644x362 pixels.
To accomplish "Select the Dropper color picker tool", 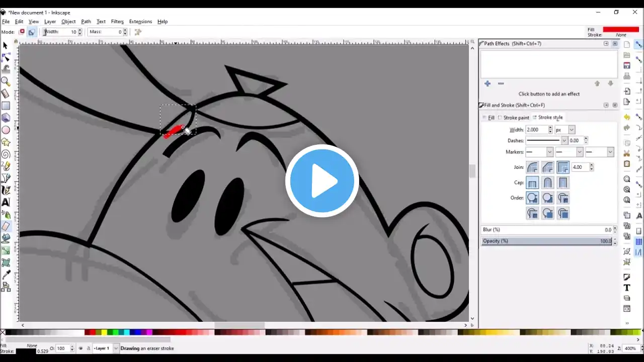I will tap(6, 275).
